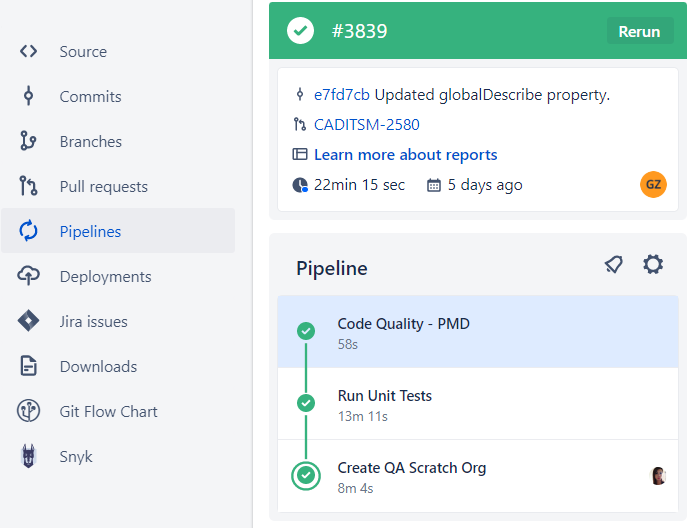Open Source in the sidebar menu
Viewport: 687px width, 528px height.
[x=118, y=51]
